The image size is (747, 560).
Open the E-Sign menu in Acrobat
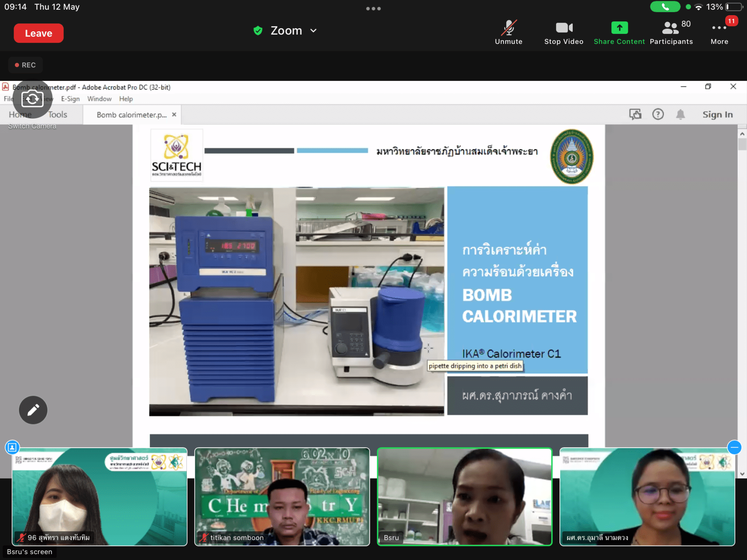click(70, 99)
